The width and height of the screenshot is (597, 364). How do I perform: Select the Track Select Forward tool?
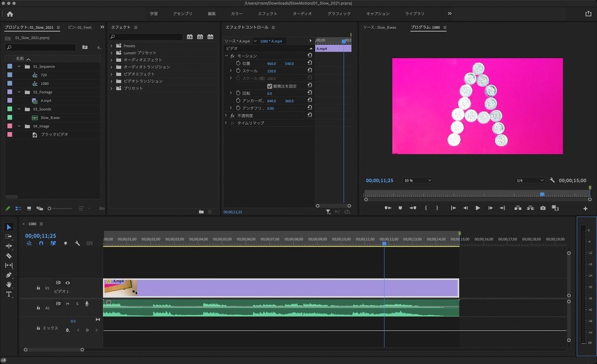9,236
